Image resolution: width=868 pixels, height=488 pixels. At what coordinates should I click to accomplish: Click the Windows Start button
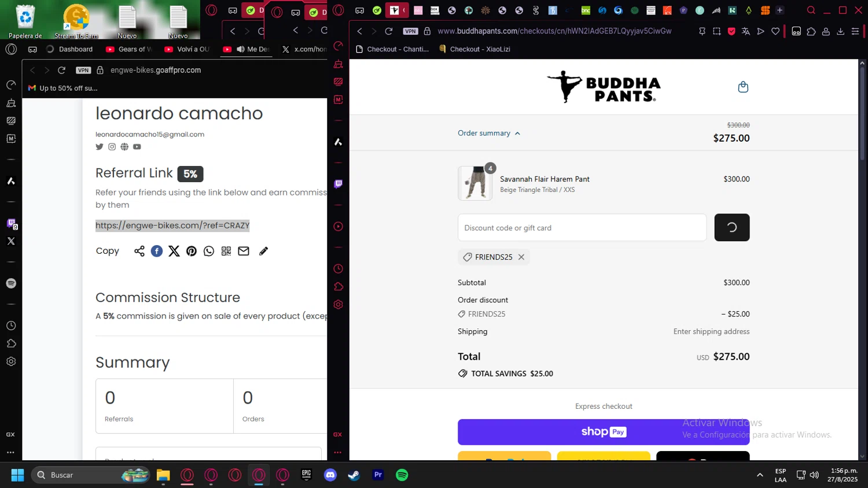tap(17, 475)
